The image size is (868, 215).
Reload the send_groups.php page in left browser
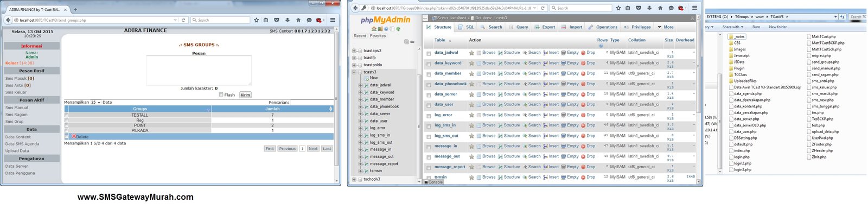pyautogui.click(x=183, y=20)
